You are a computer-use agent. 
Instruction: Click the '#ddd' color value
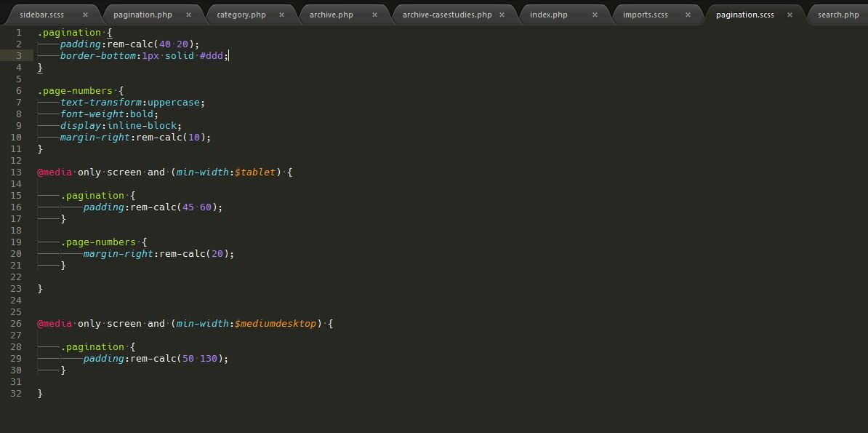pyautogui.click(x=212, y=56)
